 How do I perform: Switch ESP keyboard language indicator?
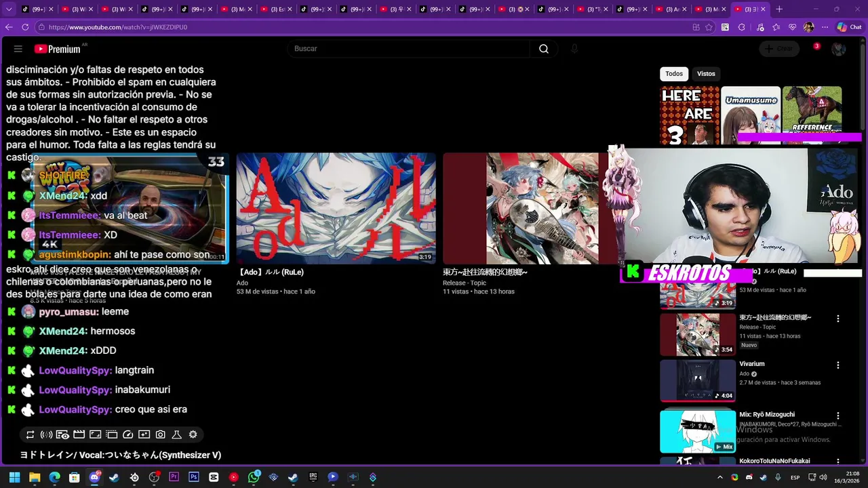click(795, 477)
